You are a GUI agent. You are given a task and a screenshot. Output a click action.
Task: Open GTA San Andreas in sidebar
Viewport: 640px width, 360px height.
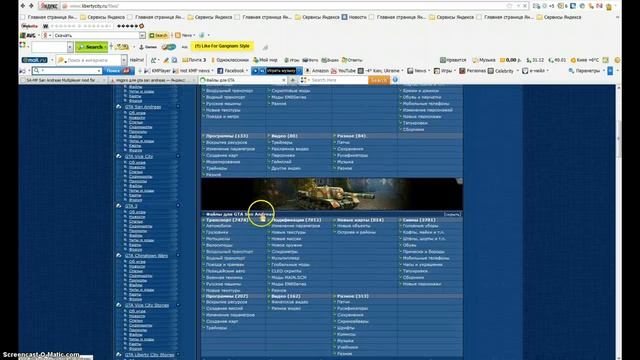click(143, 107)
